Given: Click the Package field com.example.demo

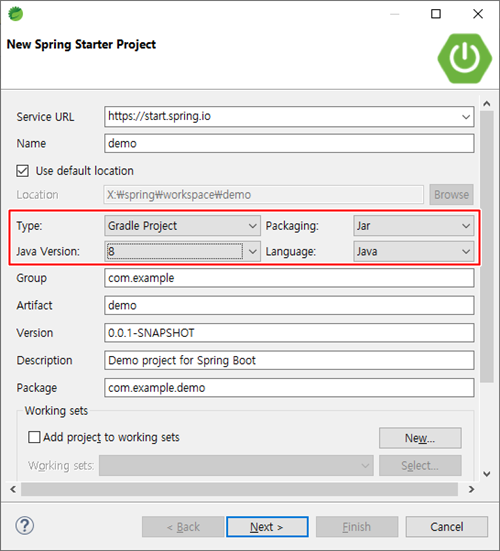Looking at the screenshot, I should (289, 388).
